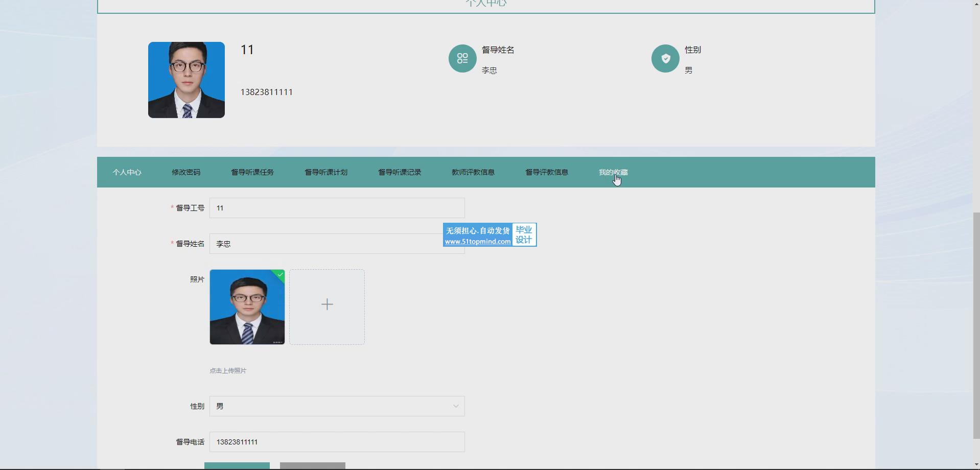The image size is (980, 470).
Task: Select the 督导听课计划 tab
Action: [326, 172]
